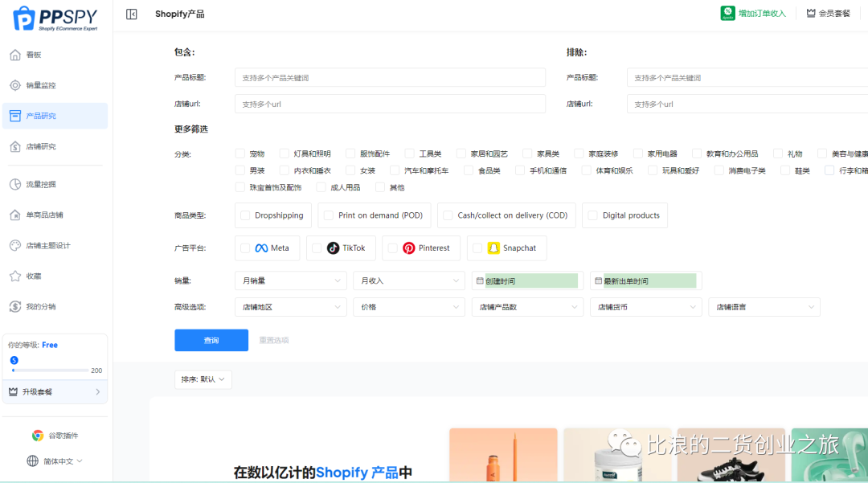Open 销量监控 sidebar menu item

pos(55,85)
